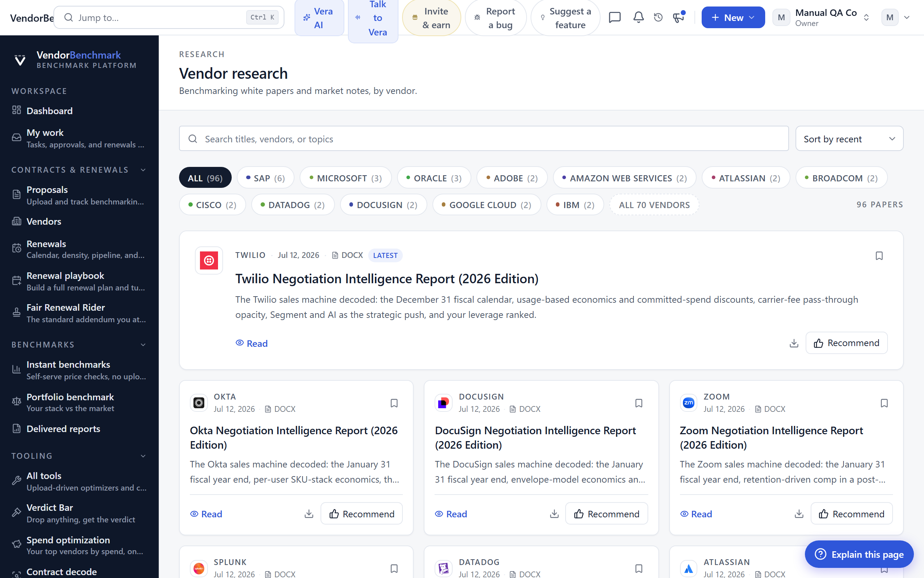Viewport: 924px width, 578px height.
Task: Click the Splunk vendor logo
Action: click(x=199, y=568)
